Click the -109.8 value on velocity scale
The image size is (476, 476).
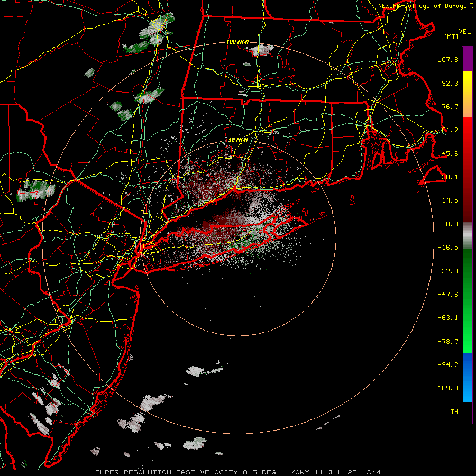tap(446, 388)
